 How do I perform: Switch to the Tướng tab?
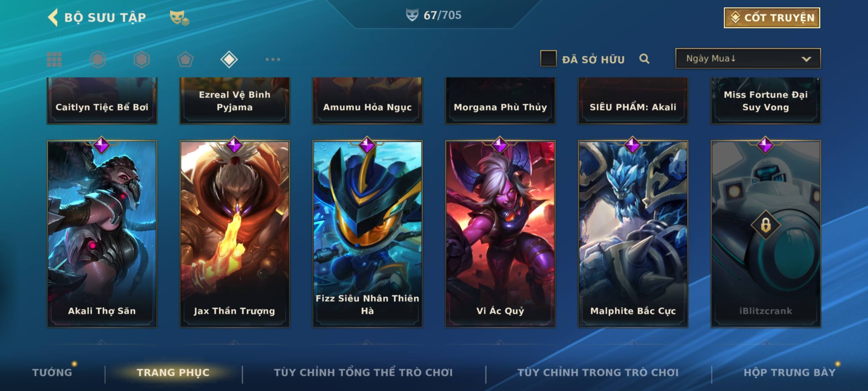tap(52, 373)
